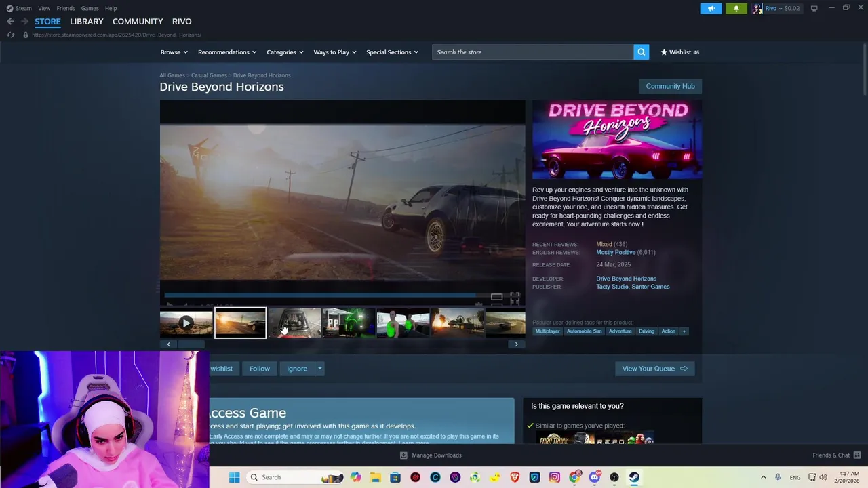Click the microphone tray icon

pos(778,477)
